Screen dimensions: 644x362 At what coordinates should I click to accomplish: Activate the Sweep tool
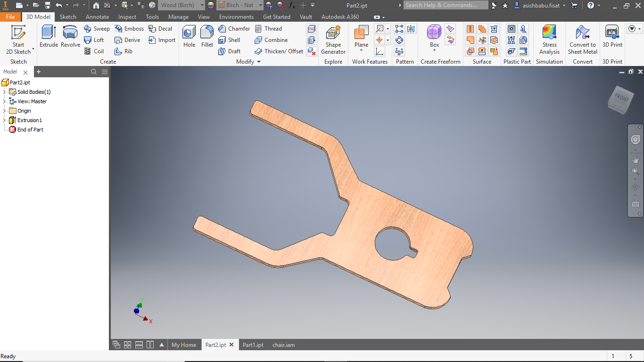97,29
